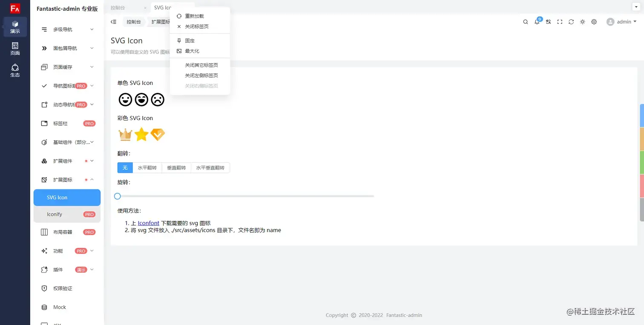Expand 扩展组件 menu

68,161
